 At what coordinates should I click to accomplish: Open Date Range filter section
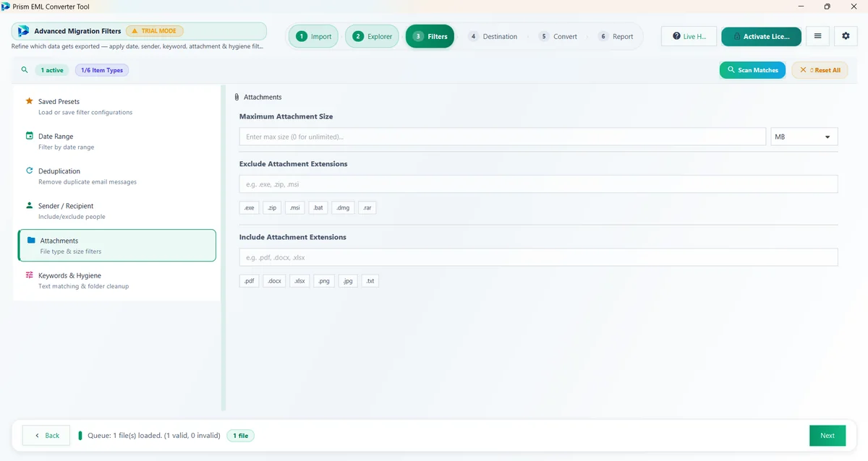pyautogui.click(x=117, y=141)
